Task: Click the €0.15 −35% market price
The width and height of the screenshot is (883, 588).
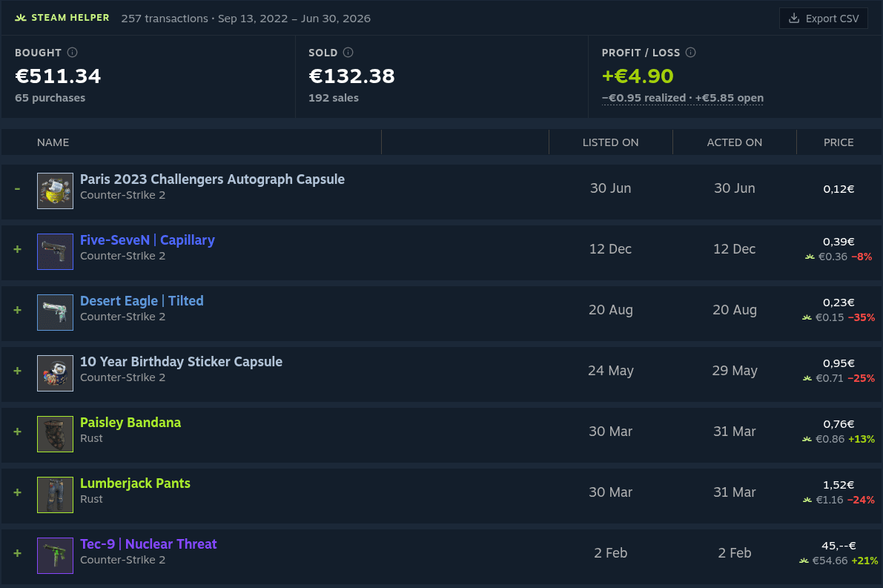Action: click(x=839, y=317)
